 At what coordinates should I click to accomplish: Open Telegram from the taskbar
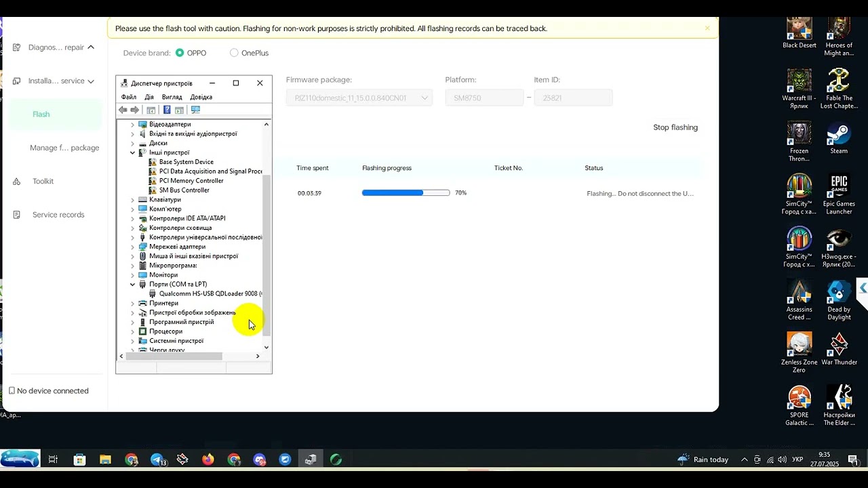click(157, 460)
